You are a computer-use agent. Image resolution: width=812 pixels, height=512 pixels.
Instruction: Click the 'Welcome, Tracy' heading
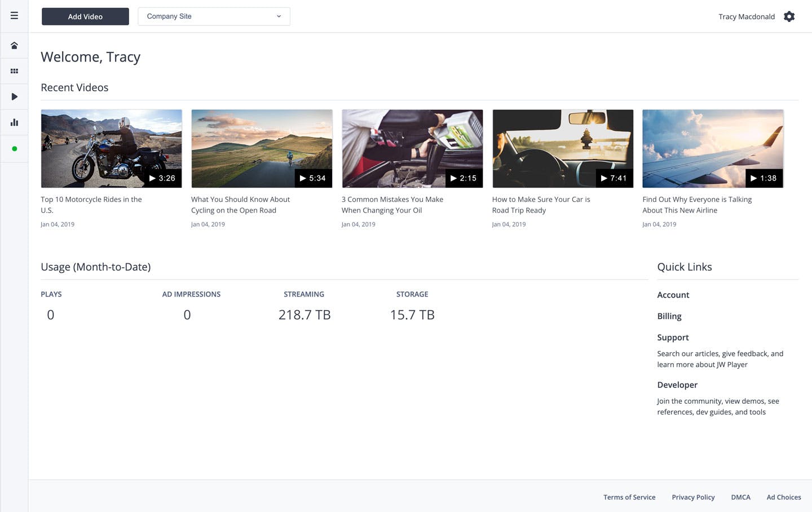[x=90, y=57]
